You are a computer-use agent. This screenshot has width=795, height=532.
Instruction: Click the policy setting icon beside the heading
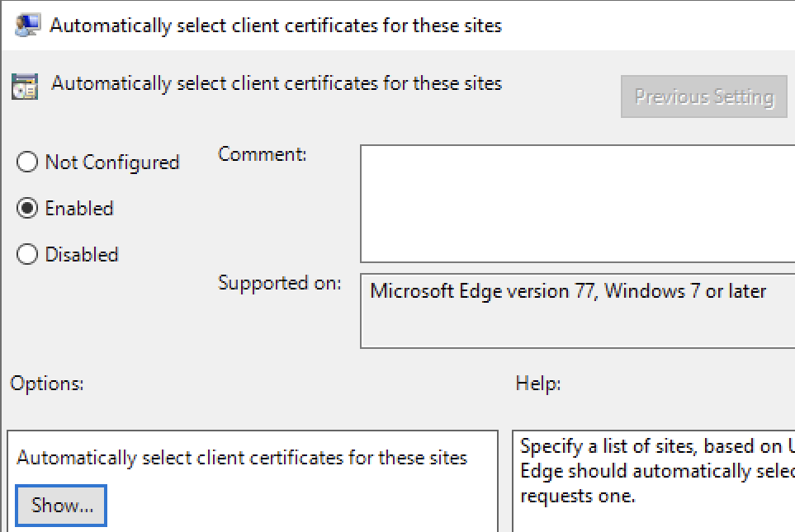pos(25,86)
